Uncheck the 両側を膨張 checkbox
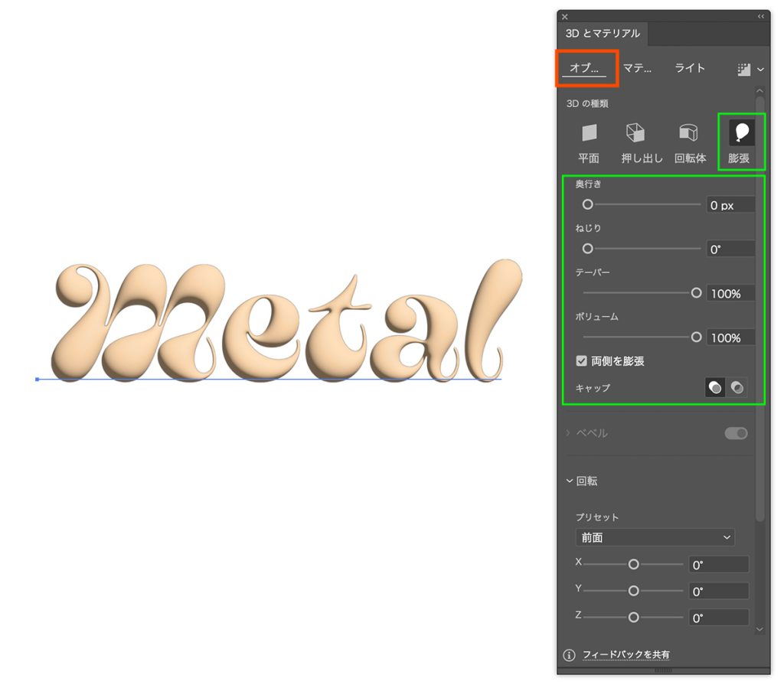The height and width of the screenshot is (688, 784). coord(580,360)
